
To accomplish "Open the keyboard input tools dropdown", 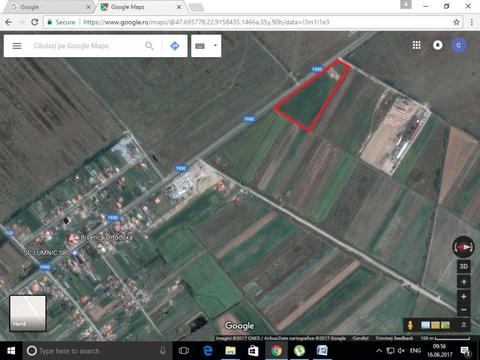I will click(206, 46).
